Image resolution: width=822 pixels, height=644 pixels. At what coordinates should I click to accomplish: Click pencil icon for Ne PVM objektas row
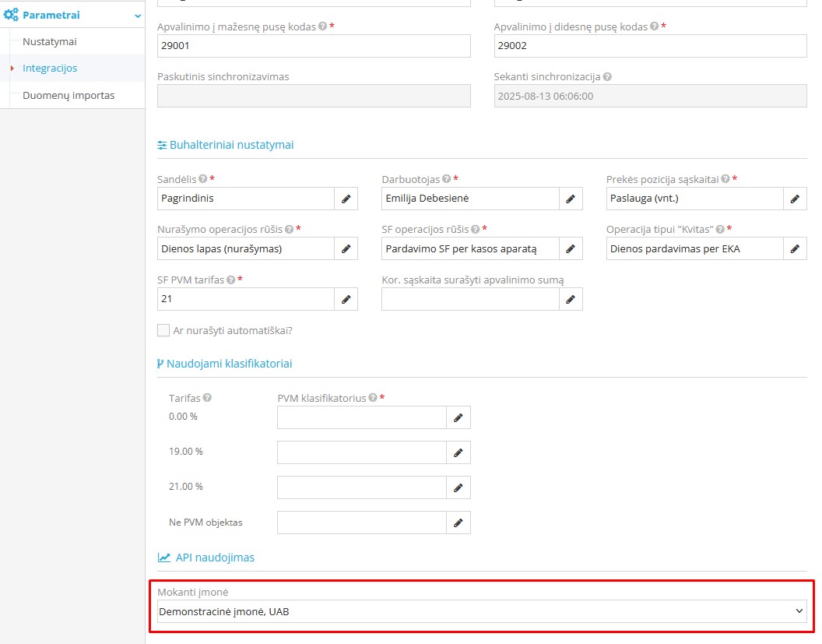458,523
